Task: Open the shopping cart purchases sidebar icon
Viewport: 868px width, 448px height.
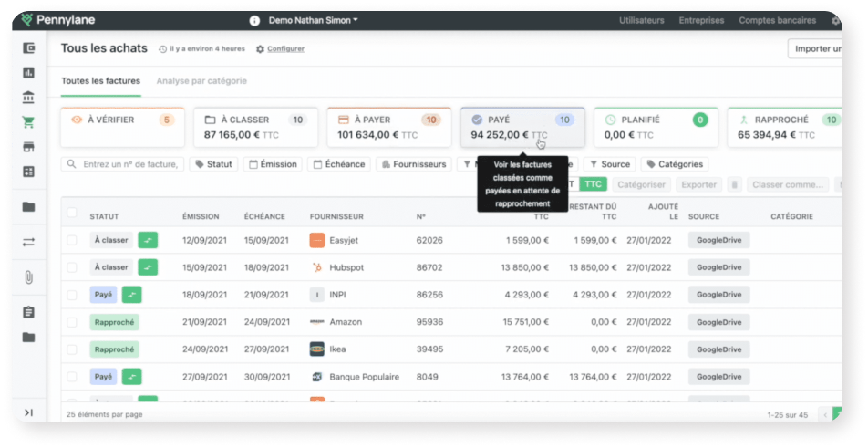Action: pos(28,122)
